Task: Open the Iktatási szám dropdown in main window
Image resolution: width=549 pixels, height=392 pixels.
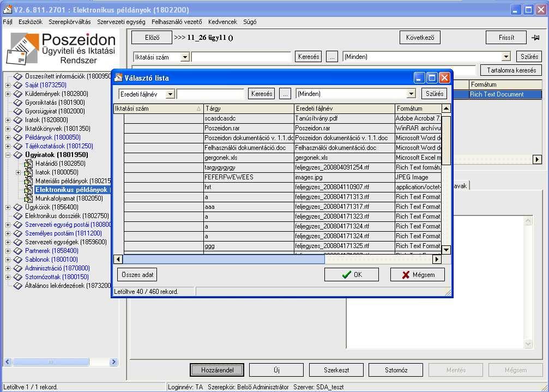Action: (185, 57)
